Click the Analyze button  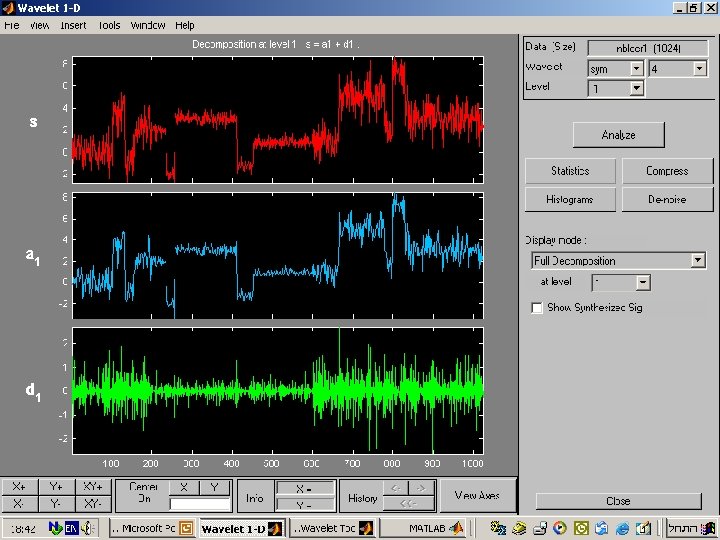618,135
